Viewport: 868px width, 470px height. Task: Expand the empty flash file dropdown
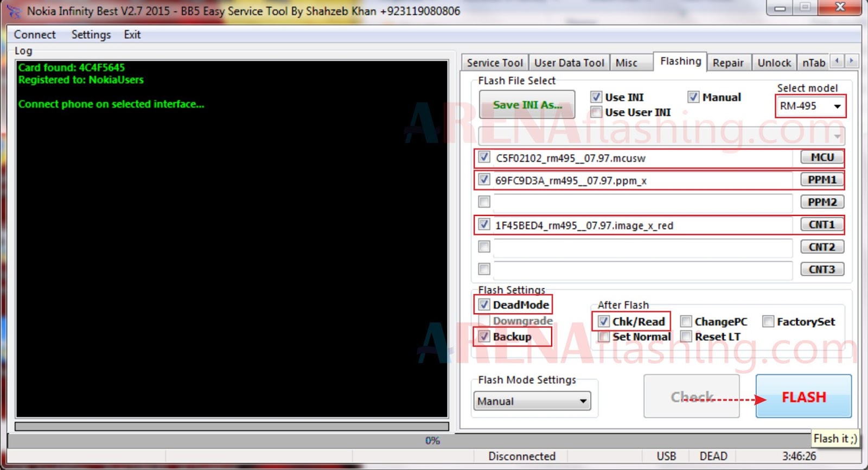[661, 135]
